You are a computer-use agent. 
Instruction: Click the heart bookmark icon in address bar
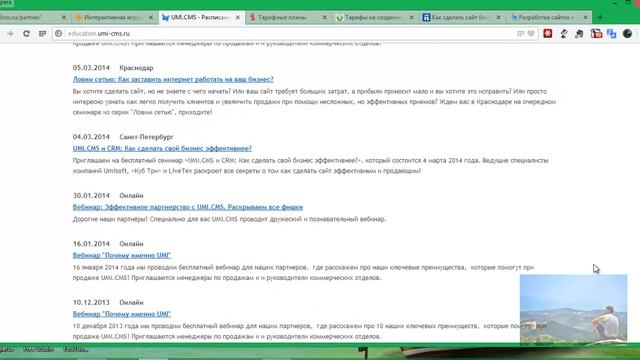pyautogui.click(x=531, y=33)
